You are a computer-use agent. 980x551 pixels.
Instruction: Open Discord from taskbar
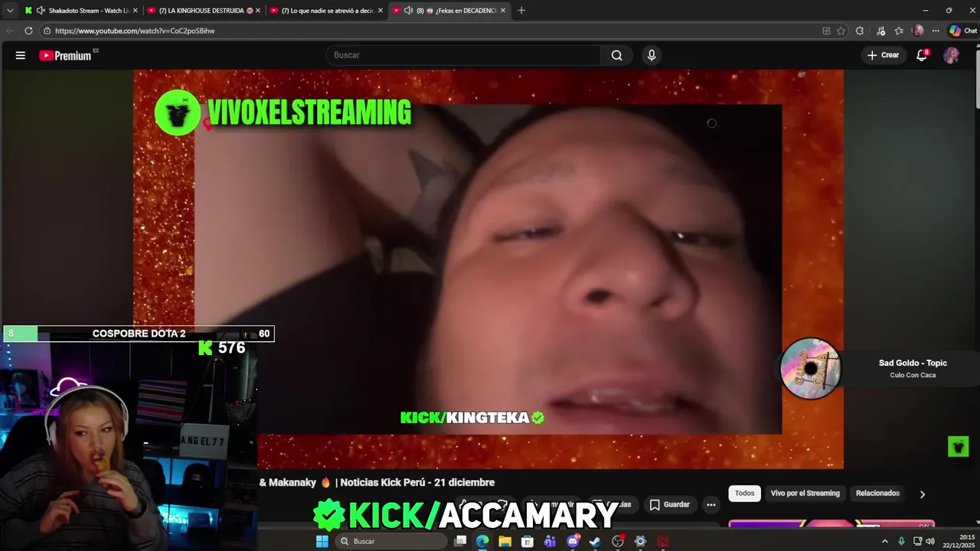(573, 541)
